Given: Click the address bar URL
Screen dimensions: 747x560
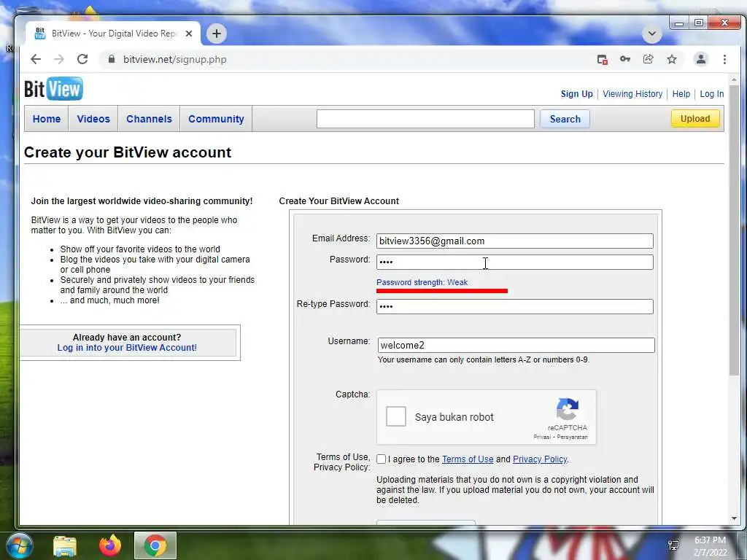Looking at the screenshot, I should pyautogui.click(x=175, y=60).
